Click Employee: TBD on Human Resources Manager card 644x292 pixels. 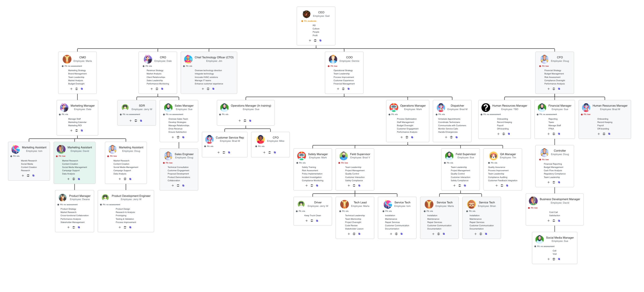pyautogui.click(x=510, y=109)
